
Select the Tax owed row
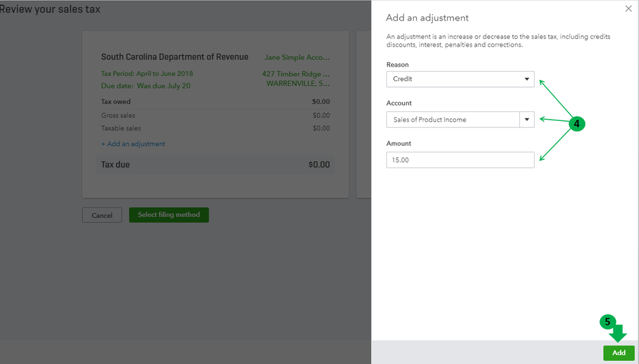point(216,102)
